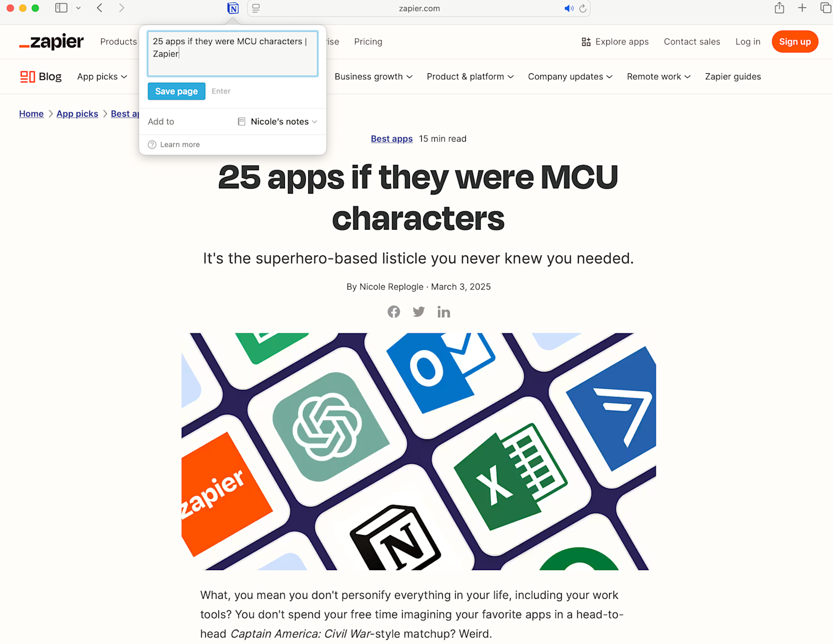Click the Home breadcrumb link
The height and width of the screenshot is (644, 833).
[32, 114]
